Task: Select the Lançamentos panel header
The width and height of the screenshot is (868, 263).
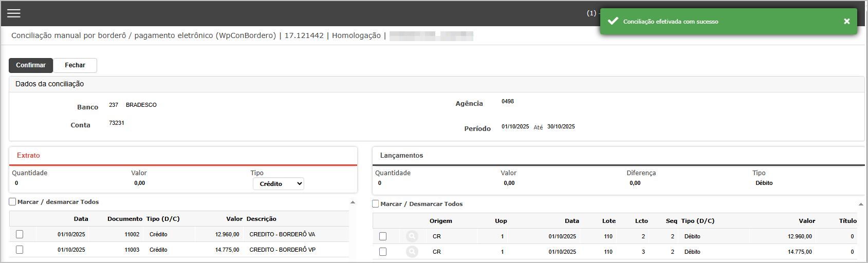Action: click(x=401, y=156)
